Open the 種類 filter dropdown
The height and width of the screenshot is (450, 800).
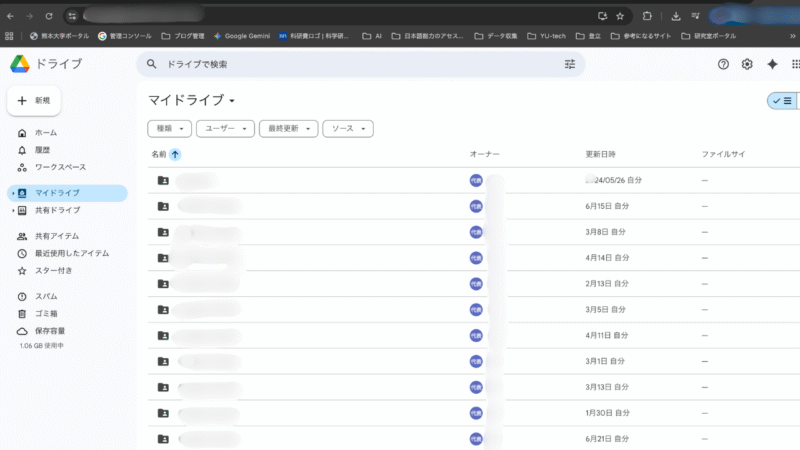169,129
